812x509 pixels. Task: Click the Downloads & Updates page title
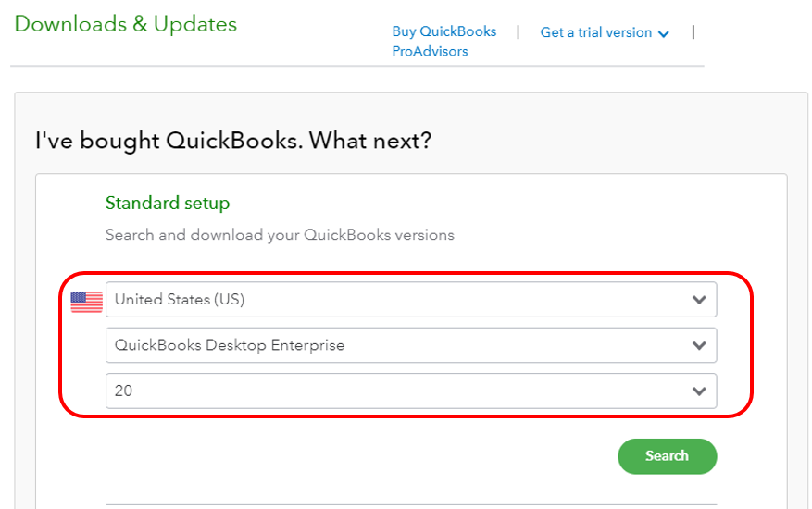click(x=126, y=24)
